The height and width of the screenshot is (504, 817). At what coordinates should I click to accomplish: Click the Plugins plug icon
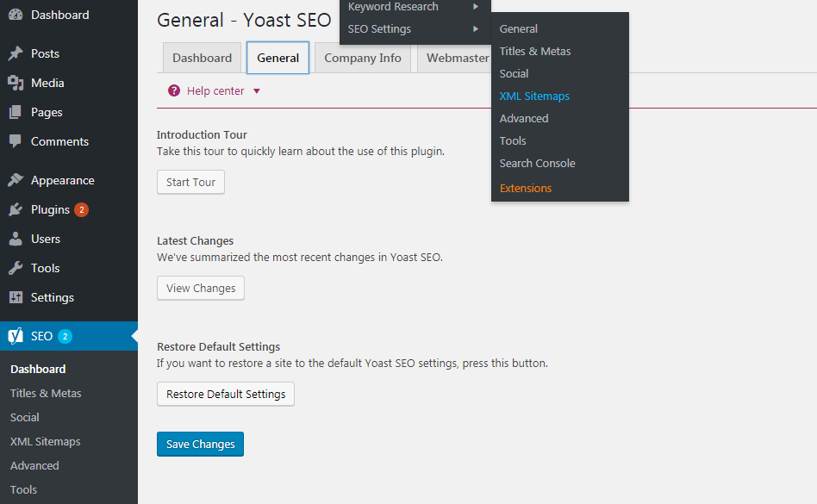click(x=16, y=209)
